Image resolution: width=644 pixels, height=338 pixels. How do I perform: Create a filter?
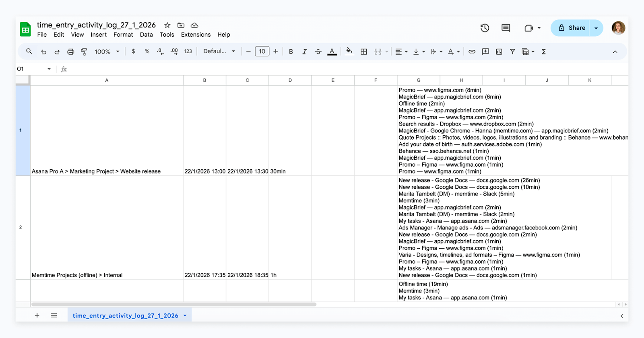coord(512,52)
